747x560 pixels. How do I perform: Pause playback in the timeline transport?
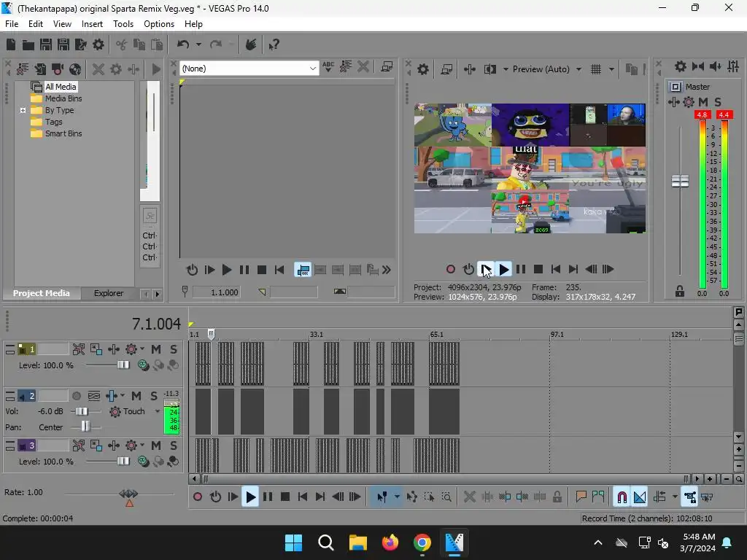tap(268, 497)
